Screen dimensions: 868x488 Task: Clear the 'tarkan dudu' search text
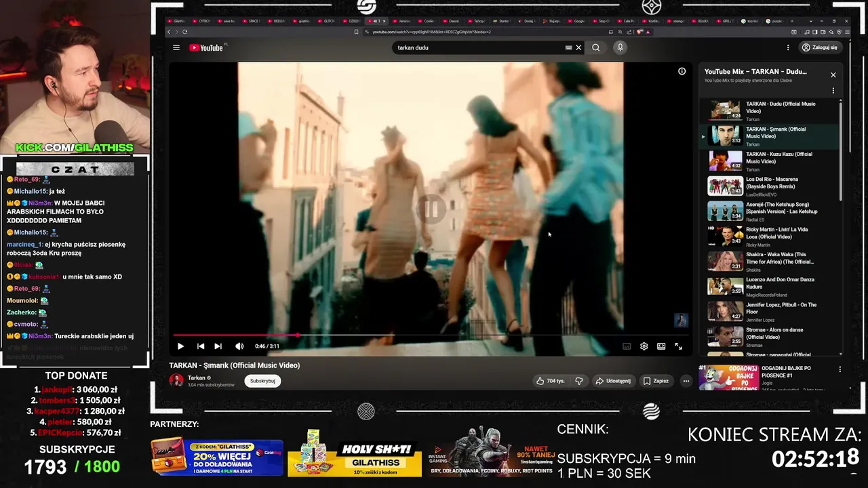click(x=578, y=47)
